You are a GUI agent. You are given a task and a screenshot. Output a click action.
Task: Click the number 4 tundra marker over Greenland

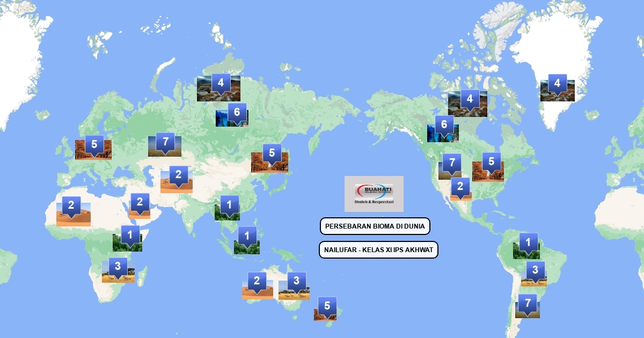coord(557,85)
